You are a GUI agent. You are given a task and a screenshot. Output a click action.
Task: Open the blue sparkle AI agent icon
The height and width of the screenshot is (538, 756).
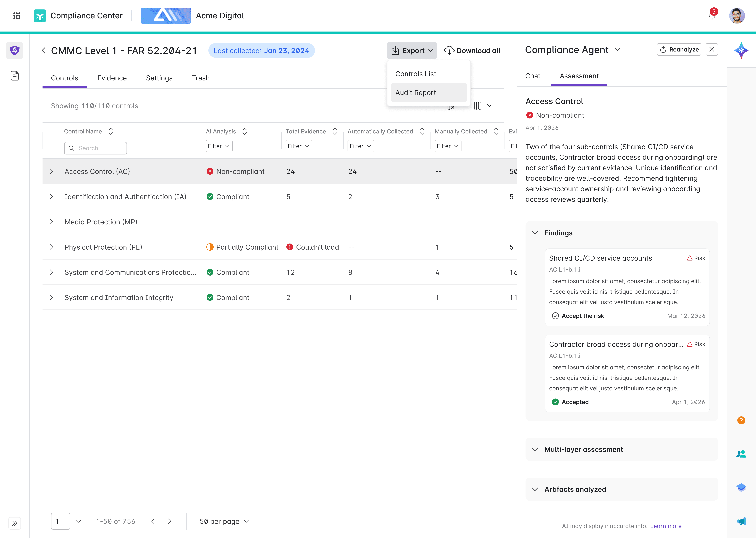741,50
